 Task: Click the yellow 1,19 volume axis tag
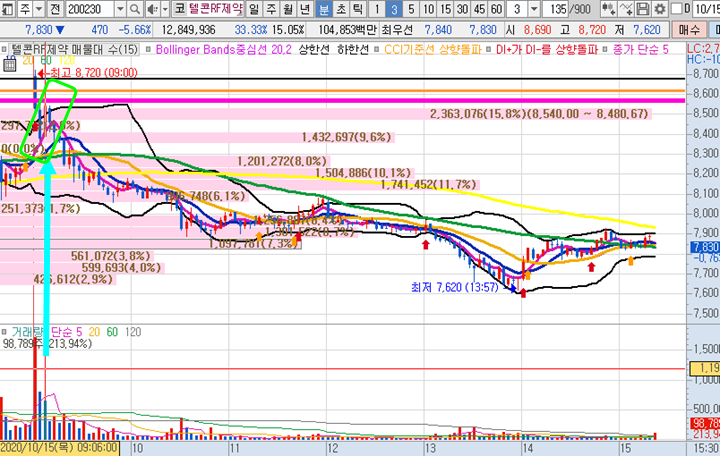(x=705, y=368)
